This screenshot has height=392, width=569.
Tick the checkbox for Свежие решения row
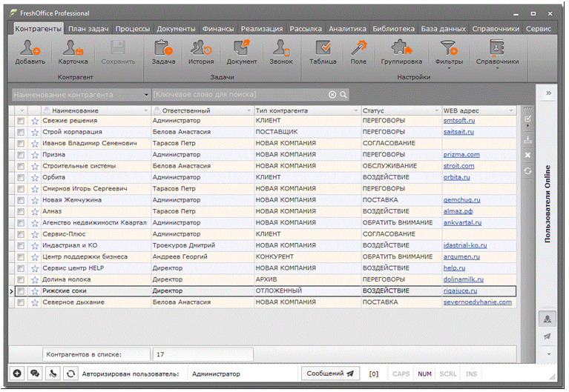[x=21, y=120]
